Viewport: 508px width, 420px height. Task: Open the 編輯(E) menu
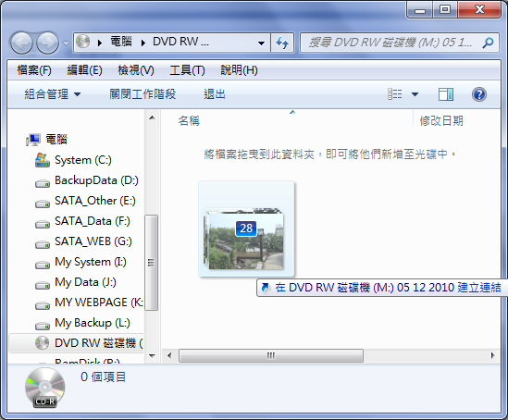84,70
